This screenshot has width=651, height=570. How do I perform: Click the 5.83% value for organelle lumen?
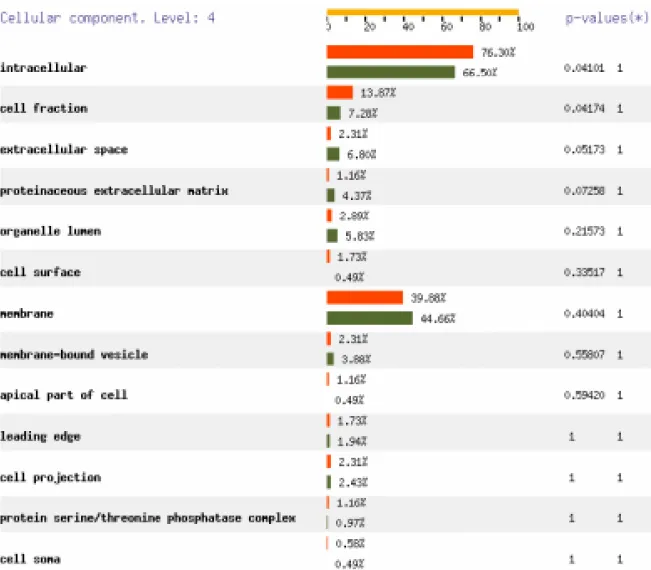click(360, 236)
